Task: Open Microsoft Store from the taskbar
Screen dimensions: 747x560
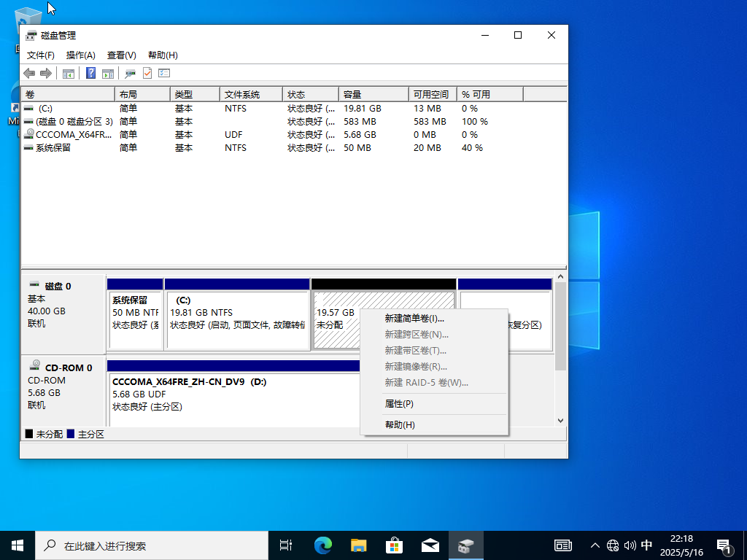Action: pos(394,545)
